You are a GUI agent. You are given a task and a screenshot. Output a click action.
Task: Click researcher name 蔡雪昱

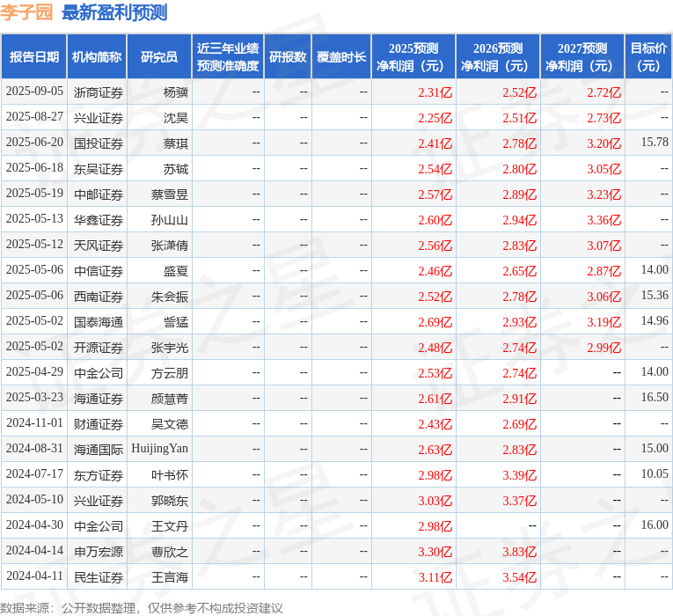click(x=170, y=194)
